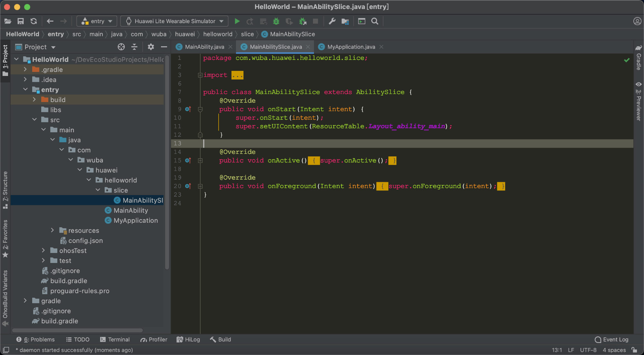The height and width of the screenshot is (355, 644).
Task: Open the Huawei Lite Wearable Simulator dropdown
Action: [x=174, y=21]
